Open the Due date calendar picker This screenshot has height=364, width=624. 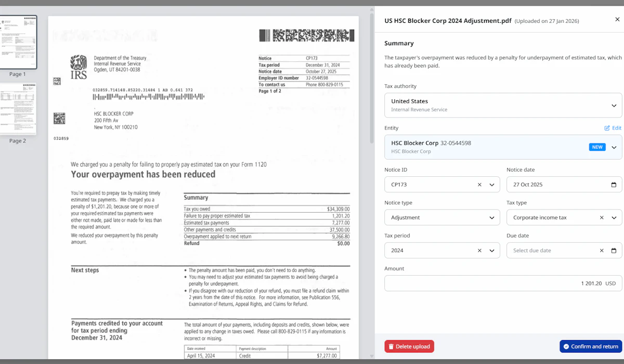coord(614,251)
